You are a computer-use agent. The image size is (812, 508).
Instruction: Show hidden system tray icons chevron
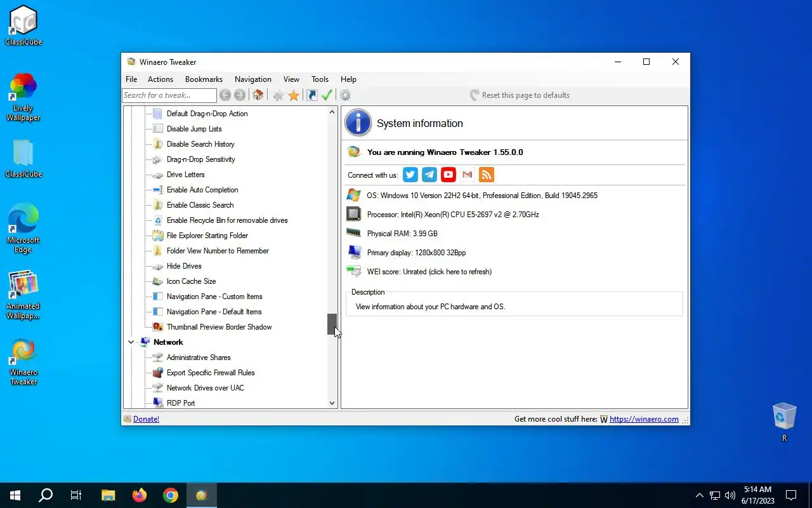(x=699, y=495)
